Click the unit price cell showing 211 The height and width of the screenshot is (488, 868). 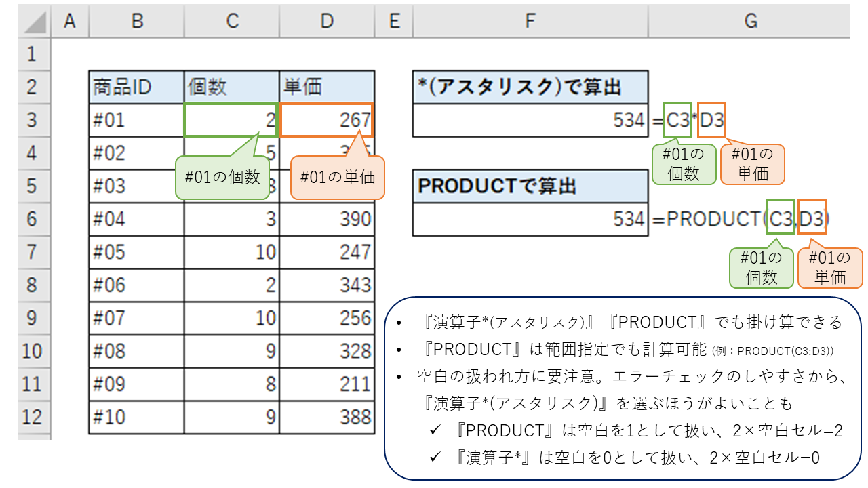327,384
